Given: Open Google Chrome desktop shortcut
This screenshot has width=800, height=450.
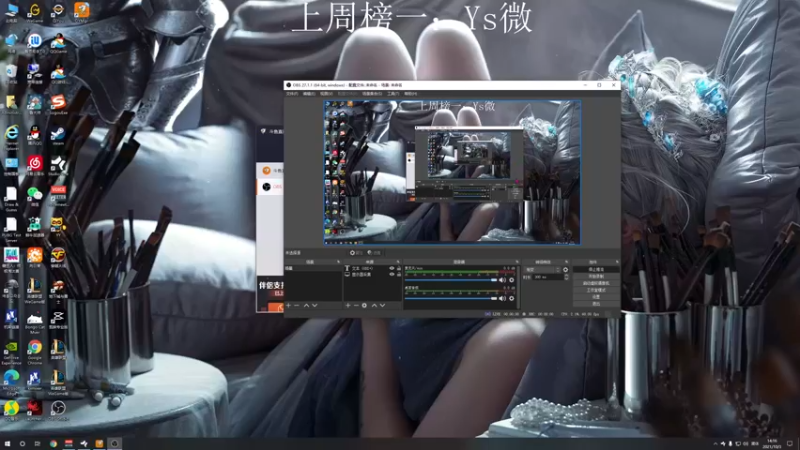Looking at the screenshot, I should coord(35,352).
